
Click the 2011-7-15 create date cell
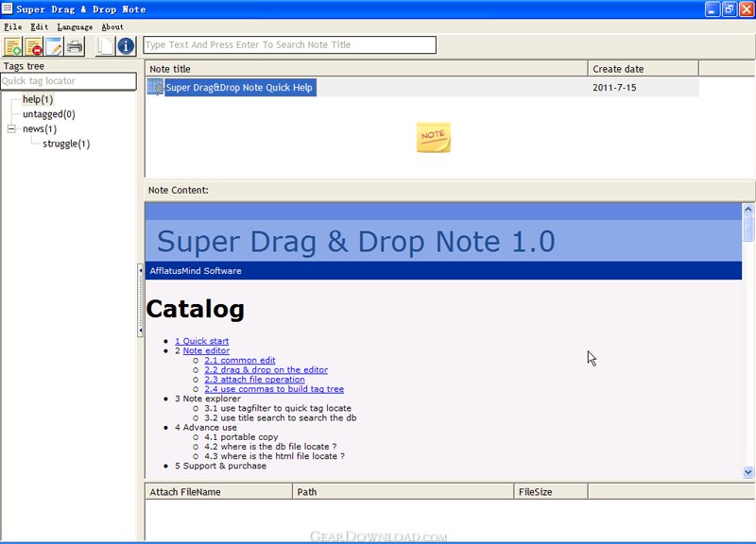pos(614,88)
